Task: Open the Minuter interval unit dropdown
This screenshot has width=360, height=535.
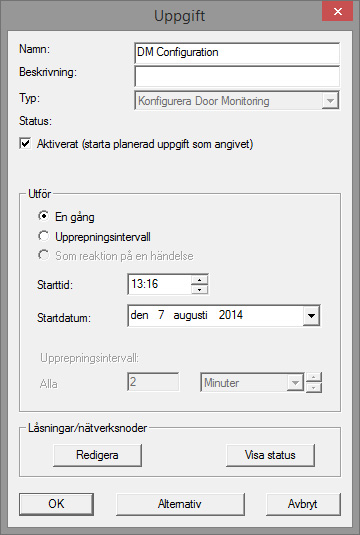Action: tap(252, 382)
